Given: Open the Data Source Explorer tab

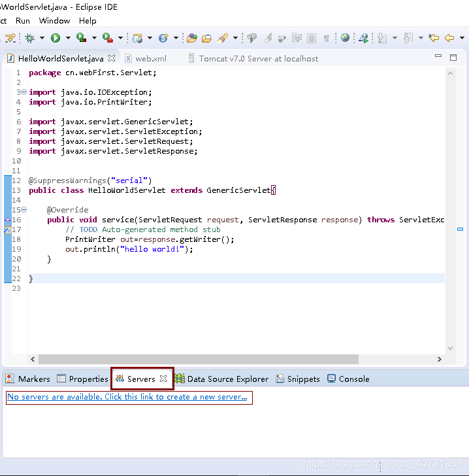Looking at the screenshot, I should pos(221,379).
